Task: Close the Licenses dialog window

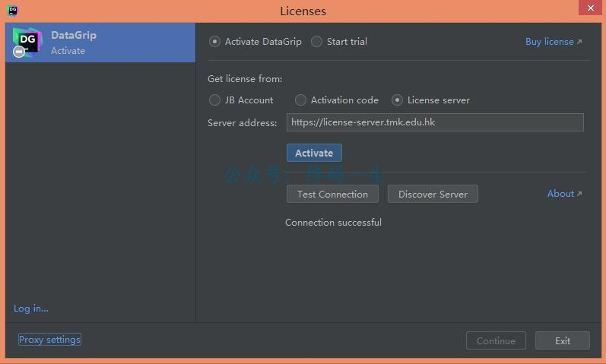Action: pyautogui.click(x=590, y=8)
